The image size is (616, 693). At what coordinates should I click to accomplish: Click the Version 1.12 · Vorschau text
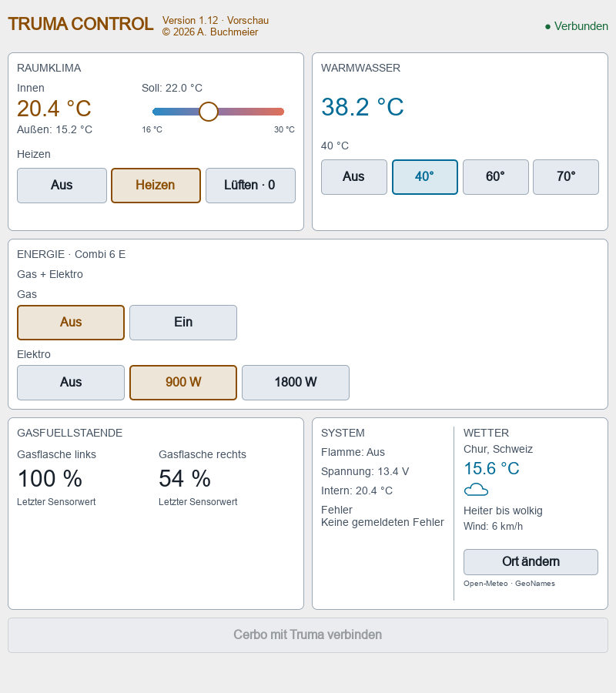[x=216, y=21]
